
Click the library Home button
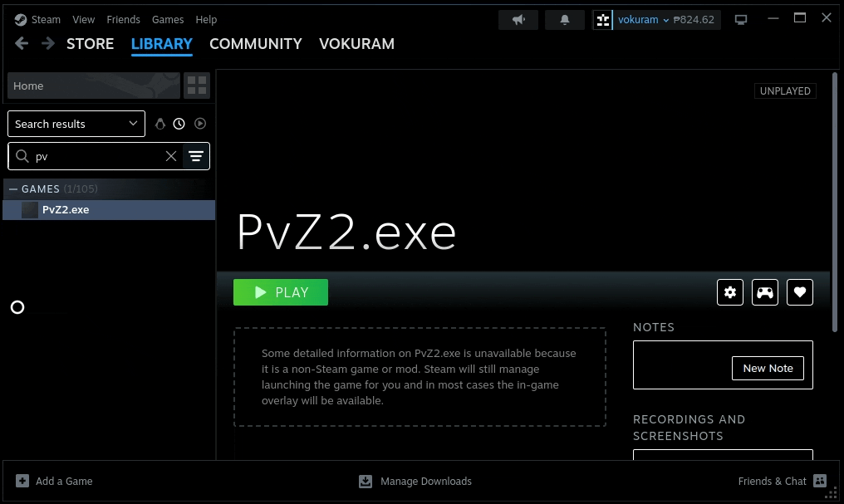pos(94,86)
